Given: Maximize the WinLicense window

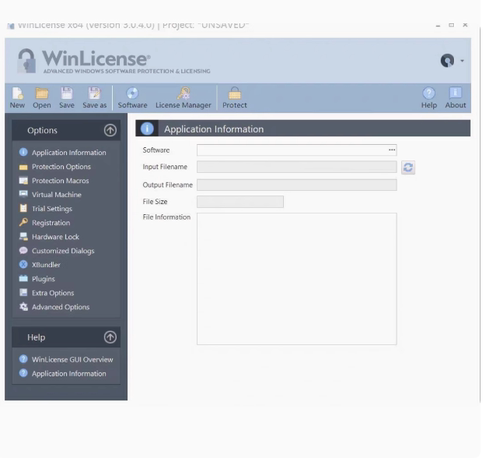Looking at the screenshot, I should (x=451, y=25).
